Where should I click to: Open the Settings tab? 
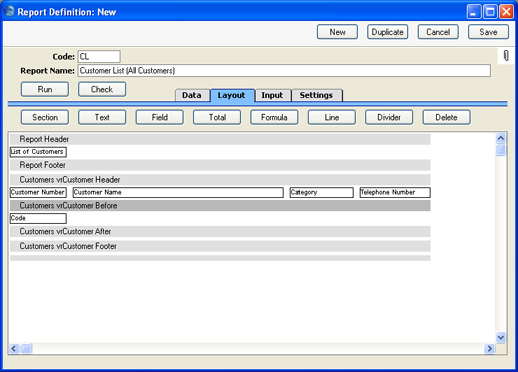(316, 95)
